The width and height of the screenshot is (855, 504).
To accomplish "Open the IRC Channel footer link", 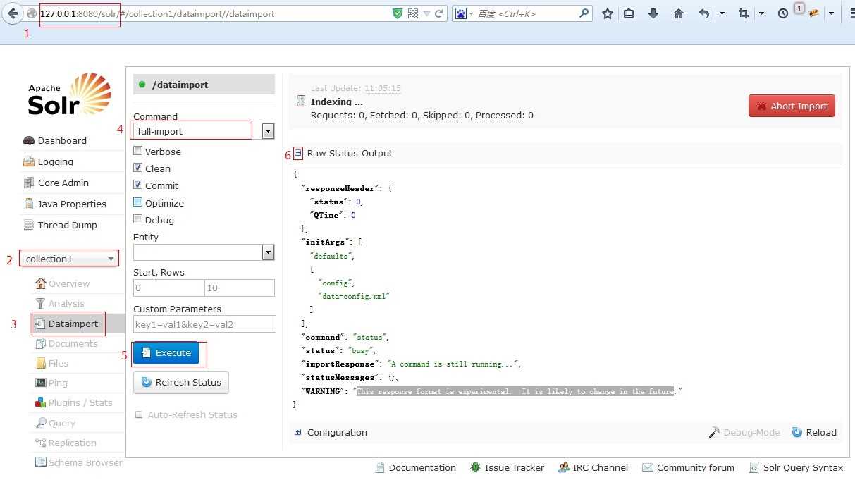I will (x=593, y=467).
